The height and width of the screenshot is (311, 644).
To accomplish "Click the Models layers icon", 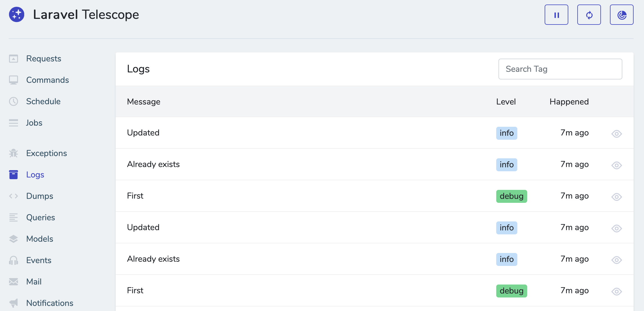I will (13, 239).
